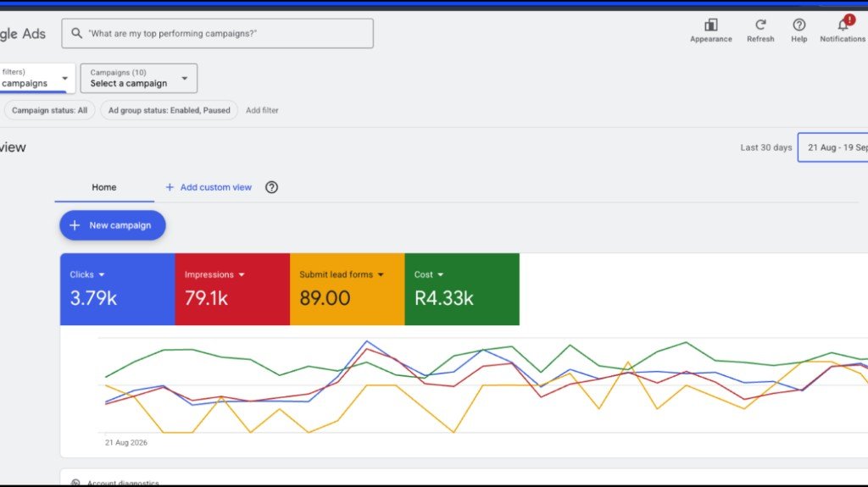This screenshot has height=487, width=868.
Task: Click the New campaign button
Action: click(x=113, y=225)
